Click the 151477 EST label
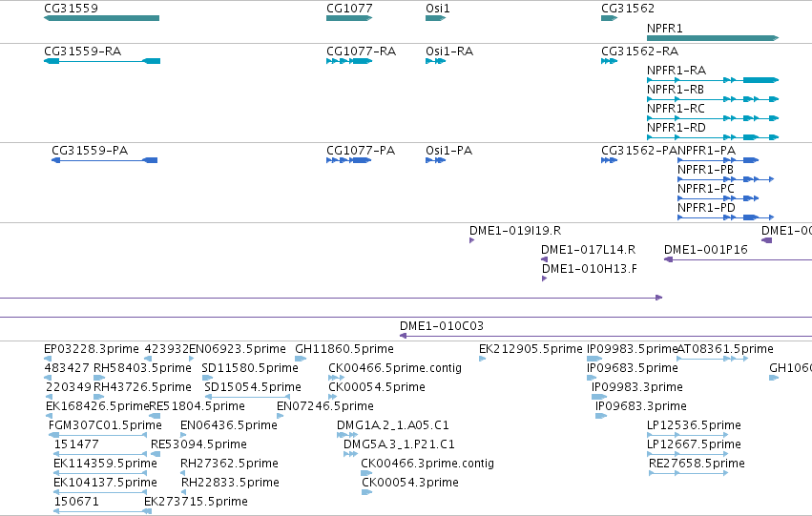Screen dimensions: 812x516 click(76, 444)
